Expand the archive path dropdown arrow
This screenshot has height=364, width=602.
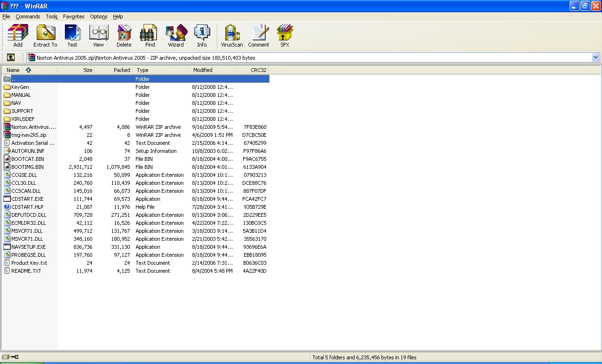[x=595, y=57]
